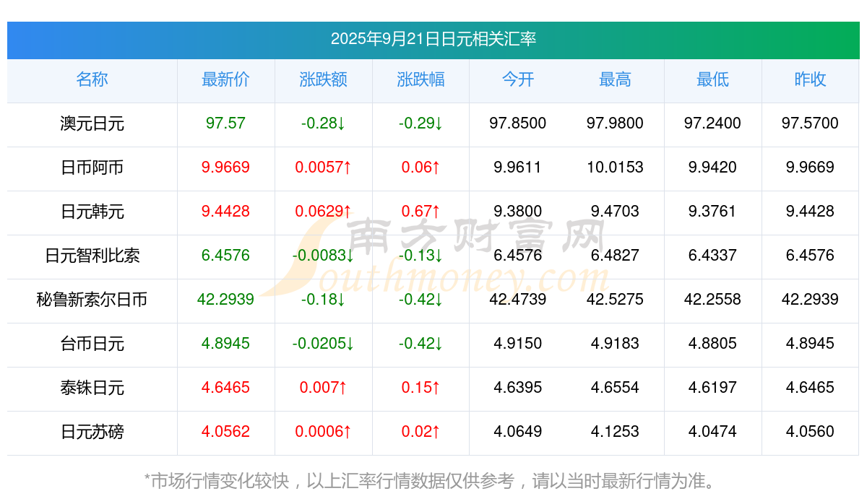
Task: Select the change percent -0.29↓
Action: [421, 123]
